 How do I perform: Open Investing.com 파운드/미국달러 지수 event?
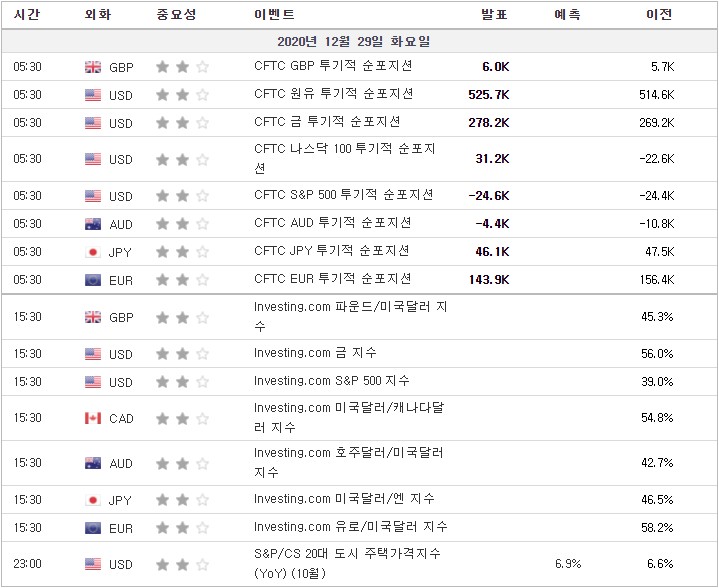[350, 316]
